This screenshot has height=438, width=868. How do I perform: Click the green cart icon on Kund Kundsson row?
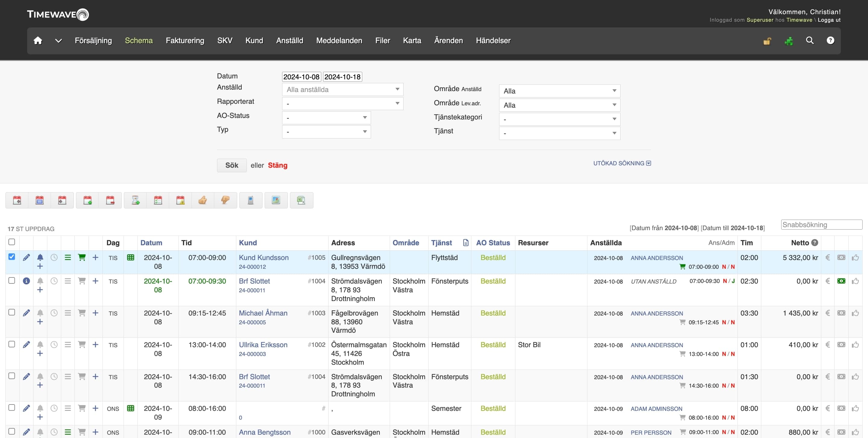[82, 258]
